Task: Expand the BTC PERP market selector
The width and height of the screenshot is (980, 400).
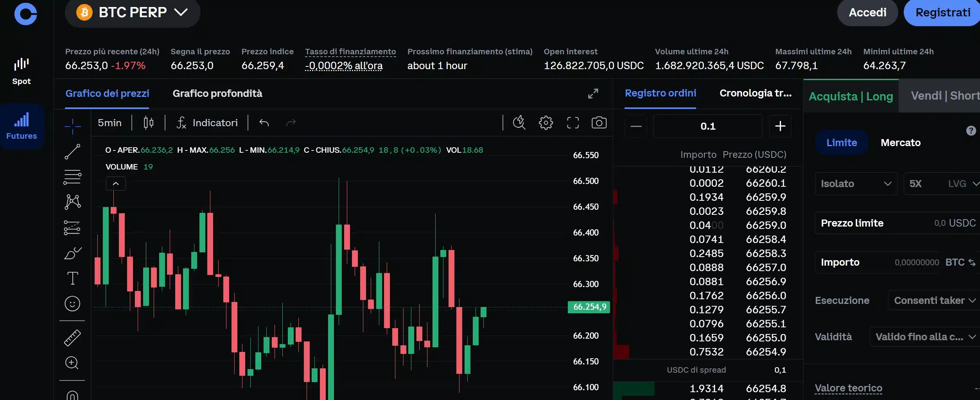Action: [133, 12]
